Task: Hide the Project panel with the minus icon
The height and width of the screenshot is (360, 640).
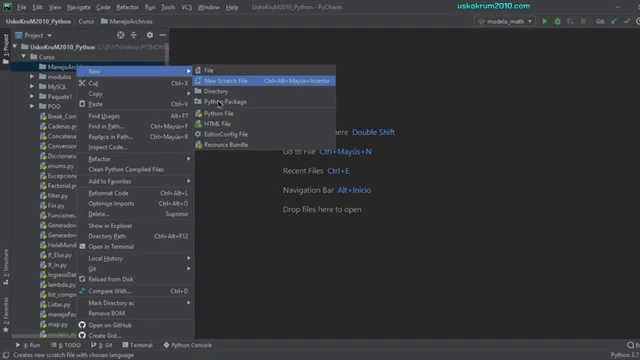Action: [162, 35]
